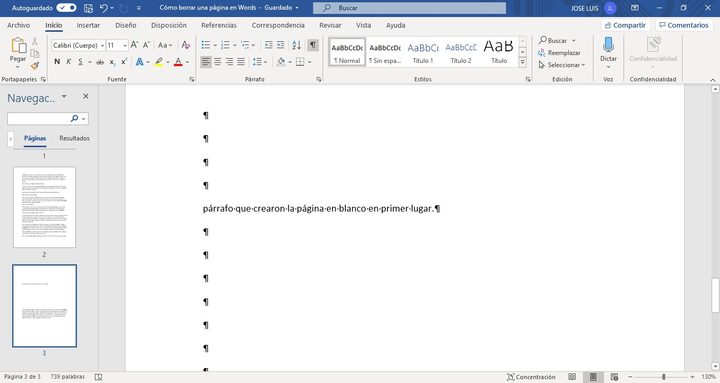This screenshot has height=383, width=720.
Task: Click the Pegar paste icon
Action: (18, 45)
